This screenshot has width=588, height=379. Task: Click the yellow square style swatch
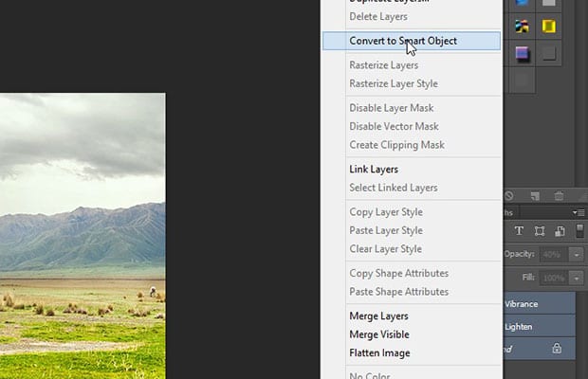(548, 27)
